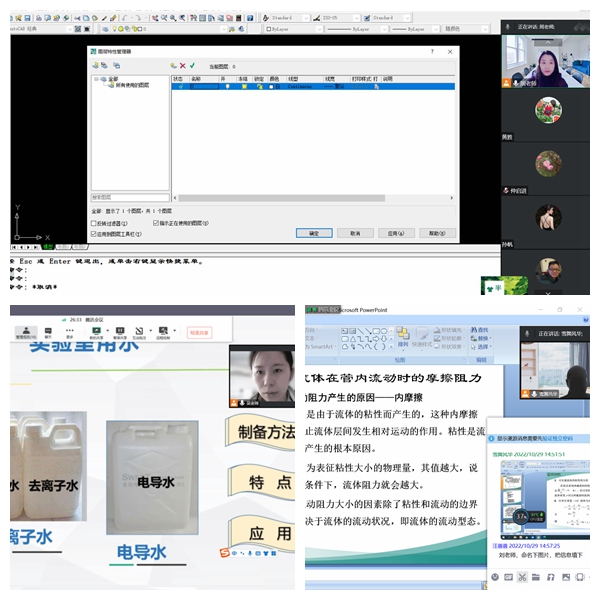Image resolution: width=600 pixels, height=600 pixels.
Task: Toggle the 指示正在使用的图层 checkbox
Action: (156, 222)
